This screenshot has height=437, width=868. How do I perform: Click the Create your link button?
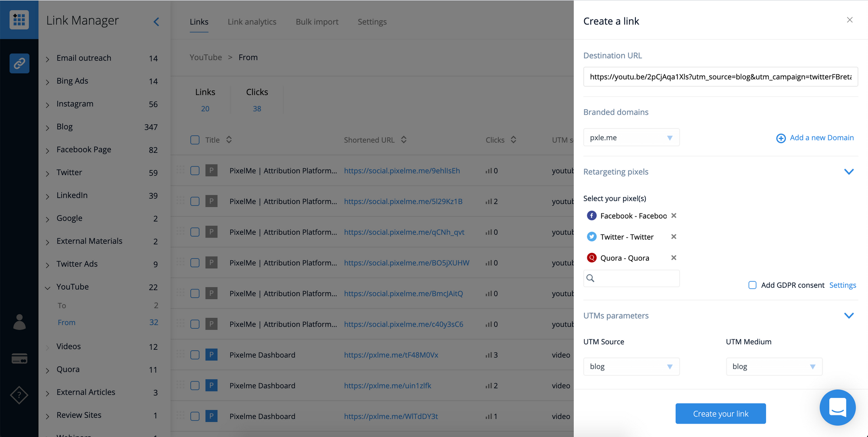(720, 414)
